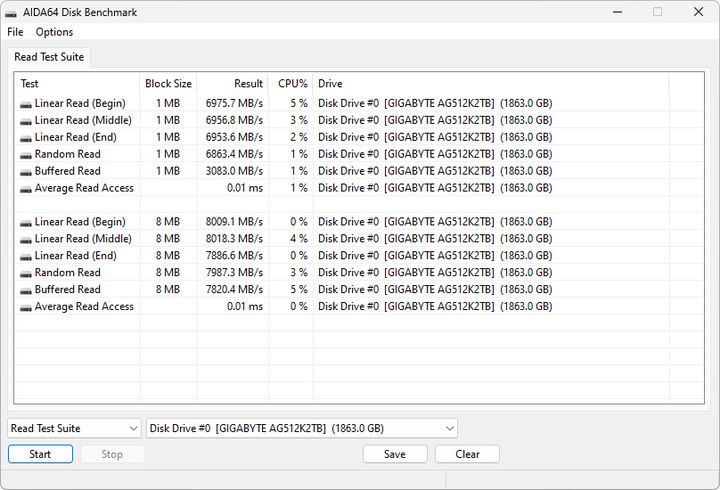Screen dimensions: 720x490
Task: Select the 3083.0 MB/s result value
Action: pyautogui.click(x=234, y=171)
